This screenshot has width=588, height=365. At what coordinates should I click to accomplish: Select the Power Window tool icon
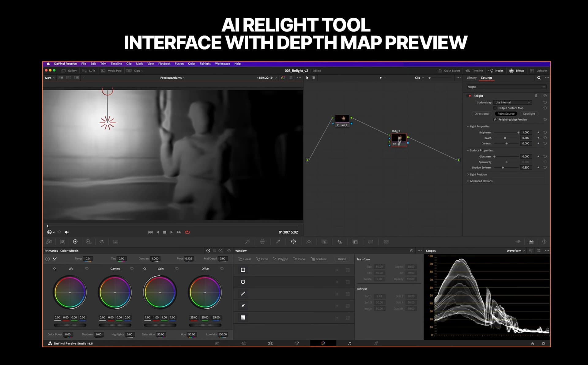click(293, 242)
